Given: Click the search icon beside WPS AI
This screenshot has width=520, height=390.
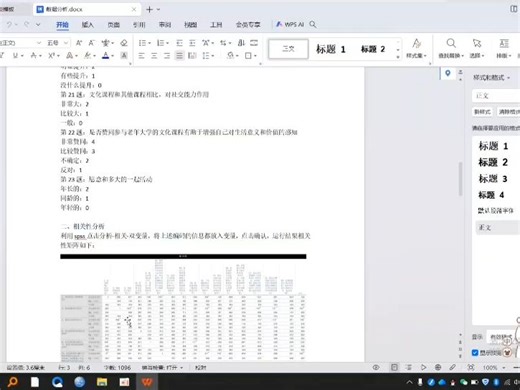Looking at the screenshot, I should tap(313, 24).
